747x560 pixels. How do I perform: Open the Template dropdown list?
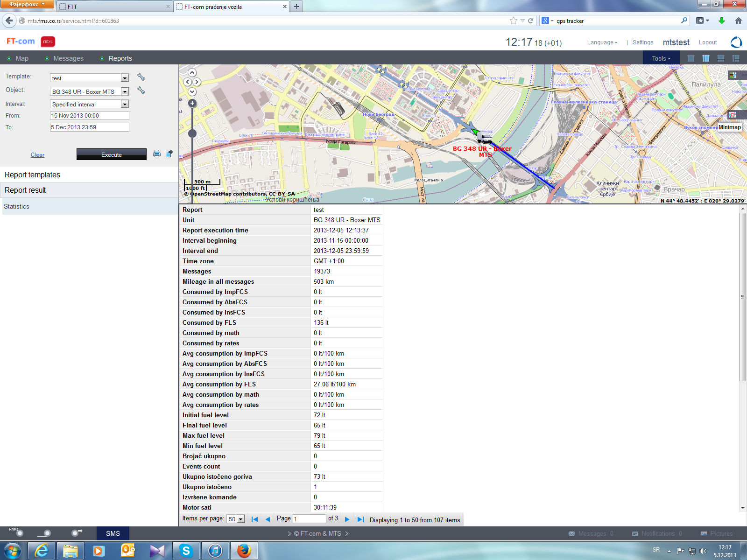[x=125, y=78]
